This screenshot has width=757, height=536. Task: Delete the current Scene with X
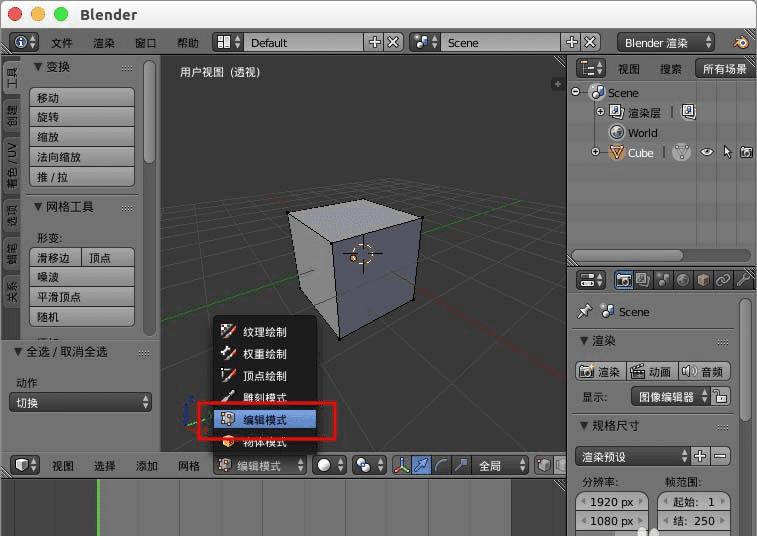pyautogui.click(x=590, y=42)
